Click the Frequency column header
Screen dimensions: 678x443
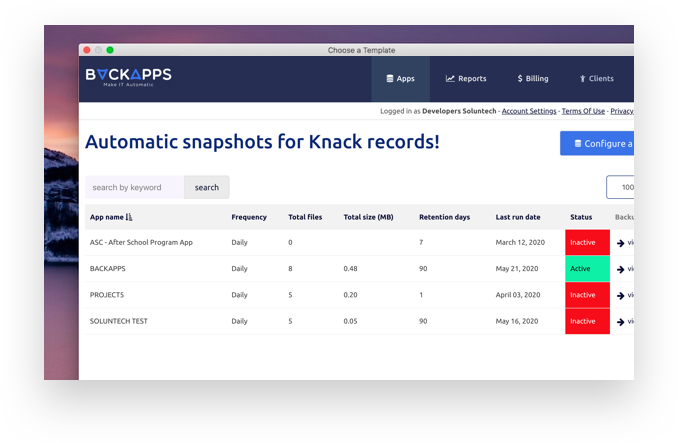(x=249, y=217)
